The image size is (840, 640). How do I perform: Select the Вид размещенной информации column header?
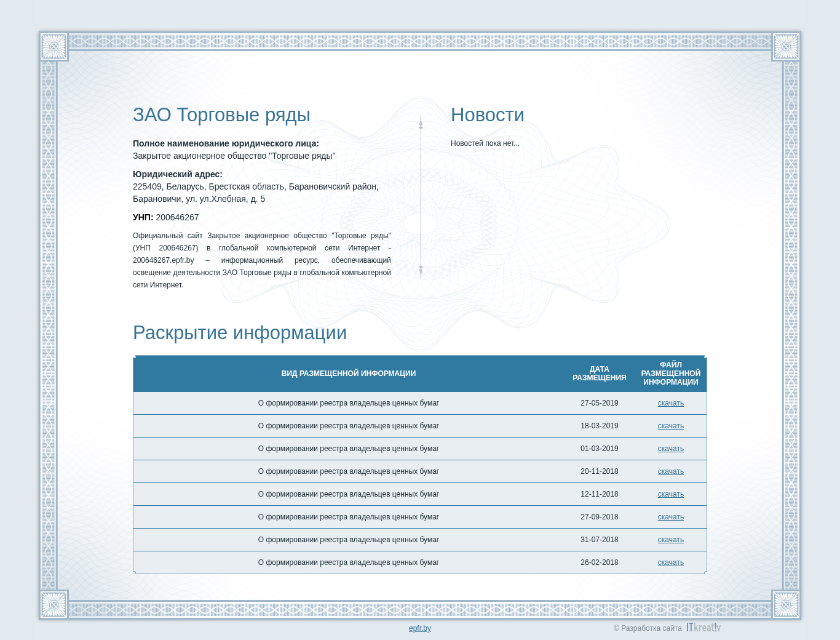click(349, 374)
